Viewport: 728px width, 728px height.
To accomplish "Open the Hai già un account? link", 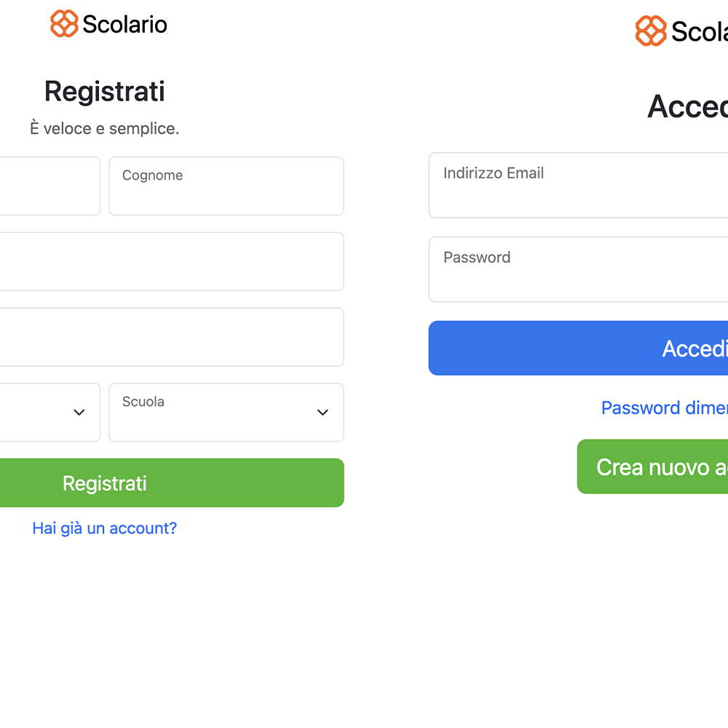I will pos(104,529).
